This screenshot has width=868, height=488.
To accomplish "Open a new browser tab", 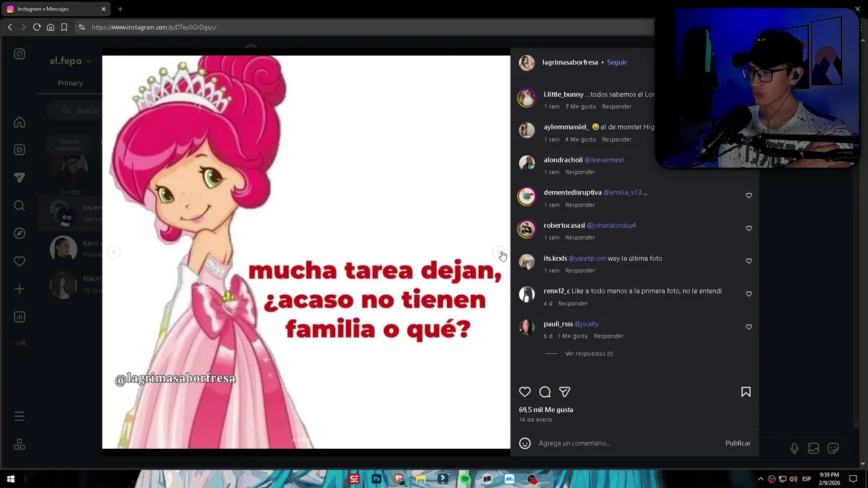I will click(x=120, y=9).
